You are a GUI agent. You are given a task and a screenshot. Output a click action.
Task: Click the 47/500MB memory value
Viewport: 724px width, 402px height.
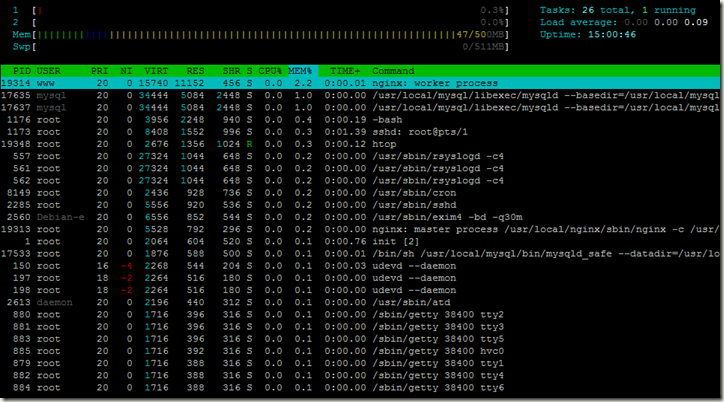(x=480, y=35)
